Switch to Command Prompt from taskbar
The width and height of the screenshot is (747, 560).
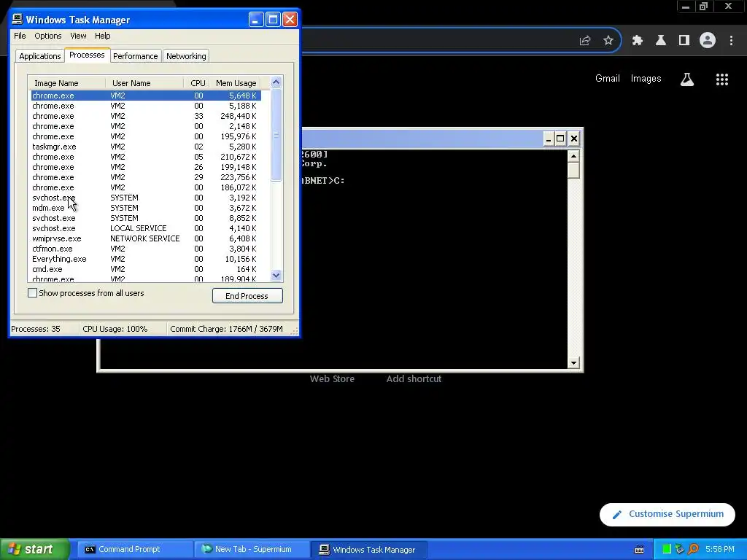click(x=134, y=550)
